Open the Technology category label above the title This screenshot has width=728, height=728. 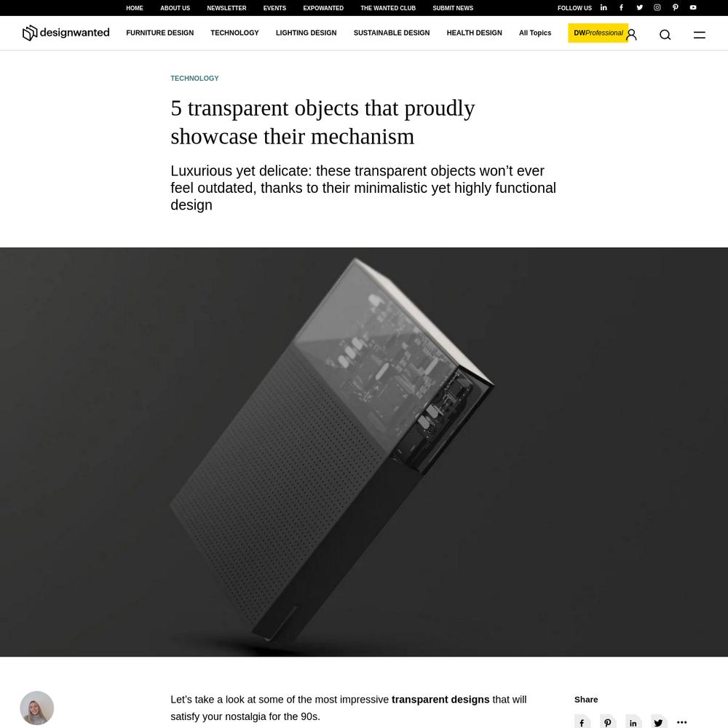(194, 78)
